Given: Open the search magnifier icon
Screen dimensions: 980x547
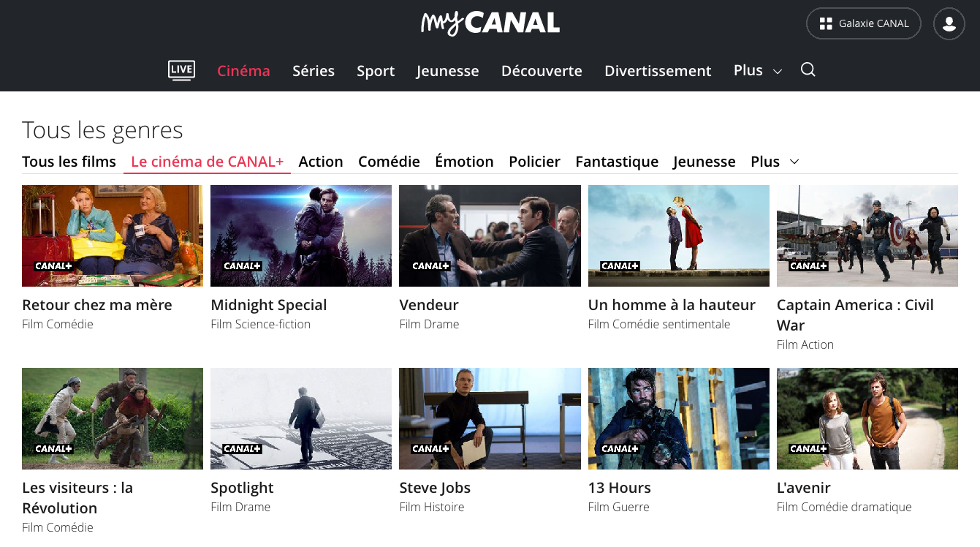Looking at the screenshot, I should pyautogui.click(x=808, y=69).
